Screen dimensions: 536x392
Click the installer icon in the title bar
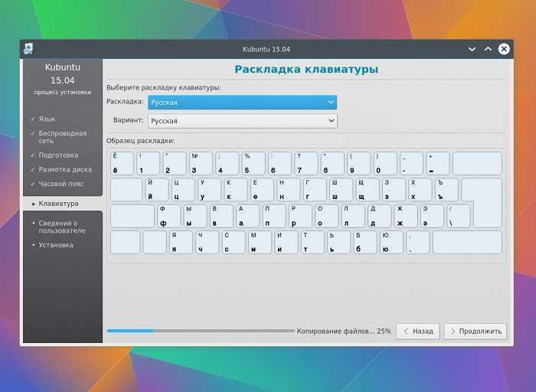(28, 49)
